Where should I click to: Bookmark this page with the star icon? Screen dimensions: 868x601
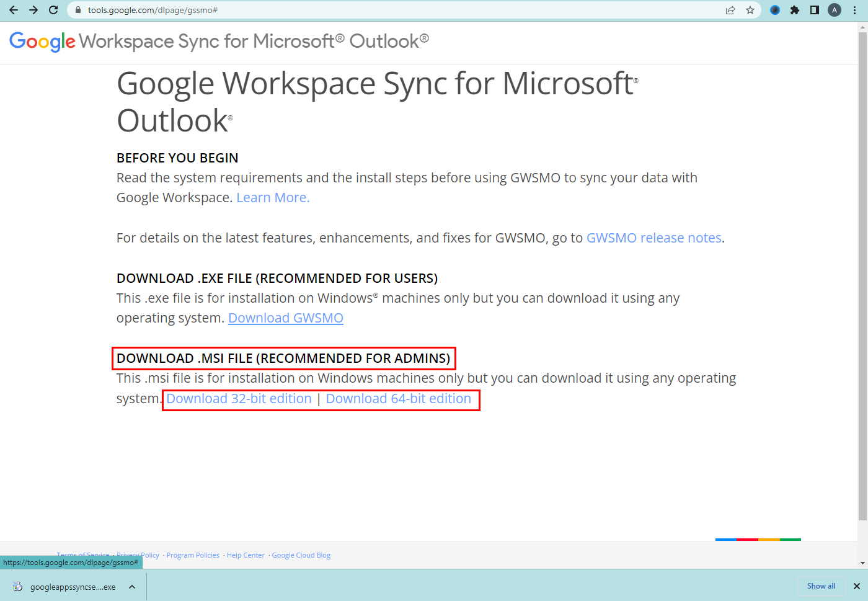pyautogui.click(x=750, y=10)
